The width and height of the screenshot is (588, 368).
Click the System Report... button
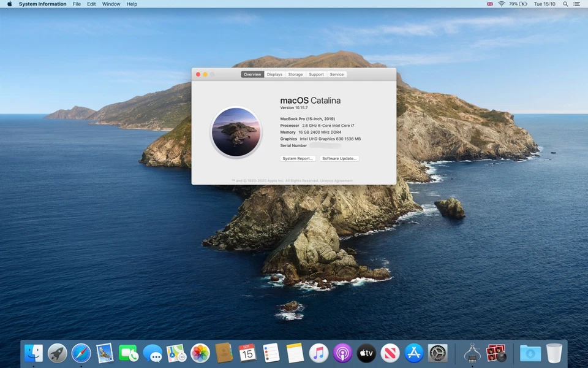298,158
